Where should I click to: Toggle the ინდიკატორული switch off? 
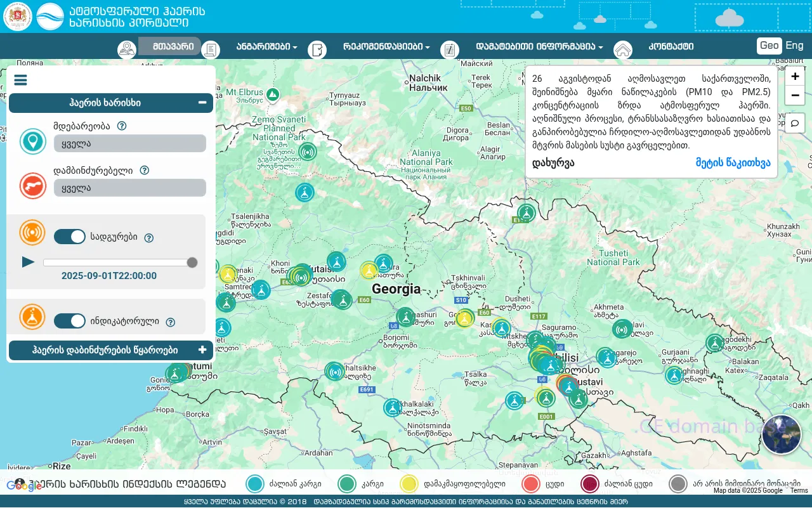[x=70, y=321]
